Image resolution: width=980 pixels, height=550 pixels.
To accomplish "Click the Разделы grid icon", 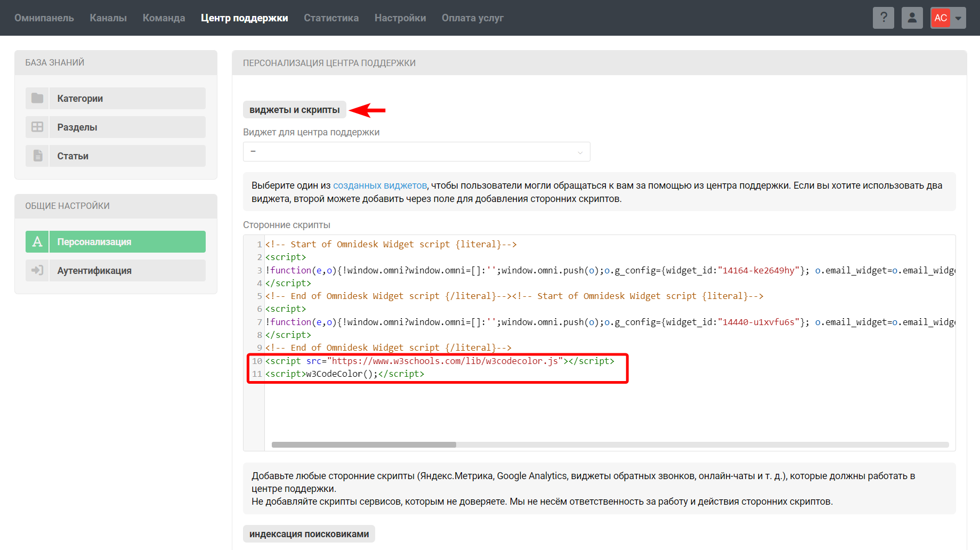I will [x=37, y=127].
